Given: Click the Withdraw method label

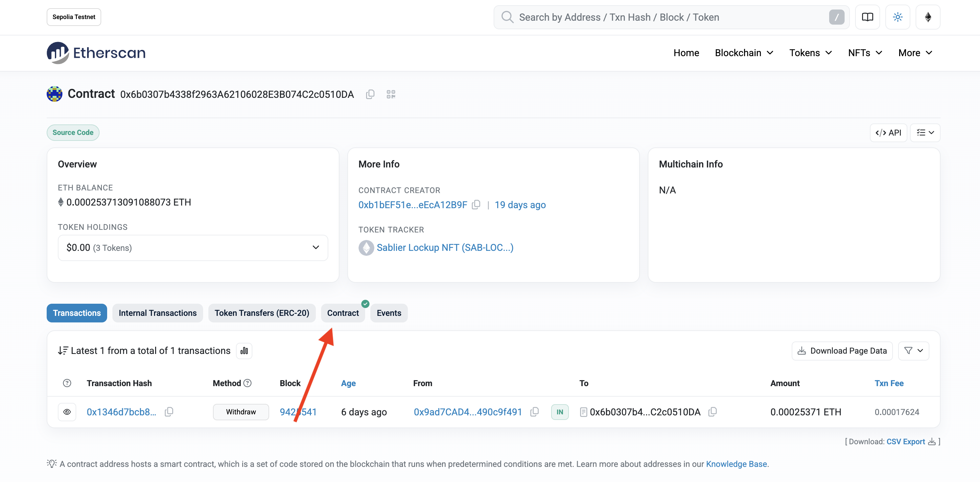Looking at the screenshot, I should [241, 412].
